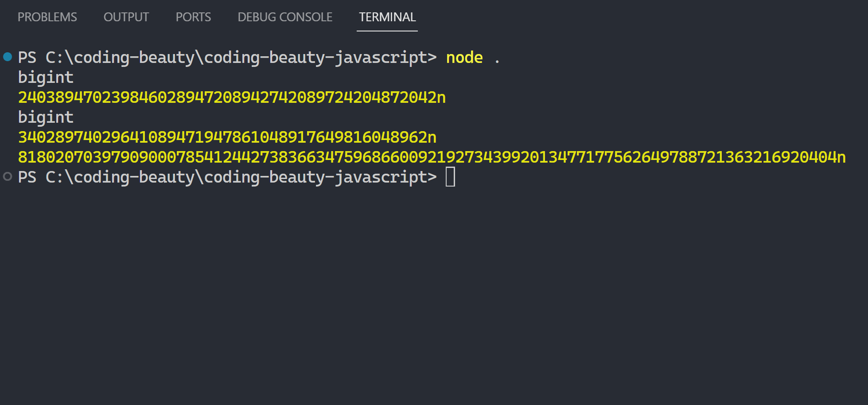Click the long number starting with 8180207
The height and width of the screenshot is (405, 868).
click(x=432, y=157)
